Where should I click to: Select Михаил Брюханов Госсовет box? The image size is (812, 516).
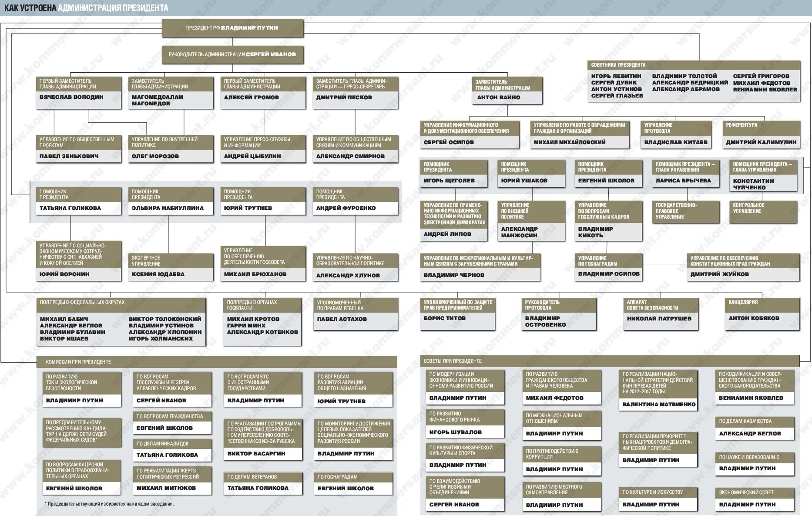[x=263, y=263]
